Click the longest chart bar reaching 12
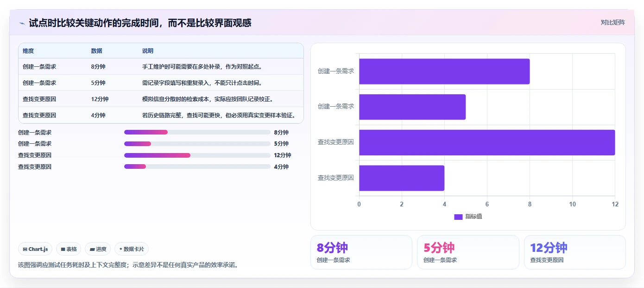 point(487,142)
